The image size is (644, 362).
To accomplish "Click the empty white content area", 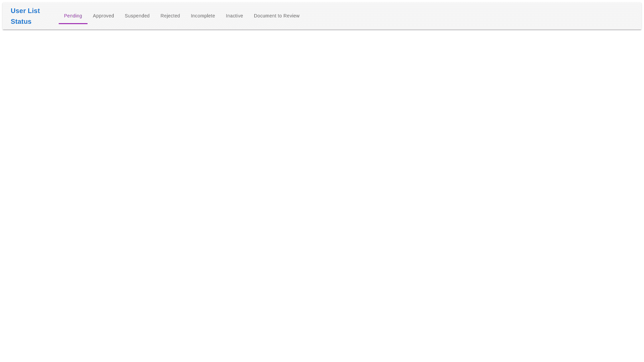I will click(322, 194).
